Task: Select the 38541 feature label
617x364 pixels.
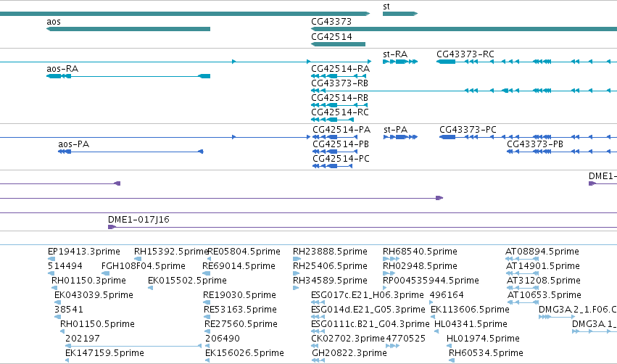Action: point(69,310)
